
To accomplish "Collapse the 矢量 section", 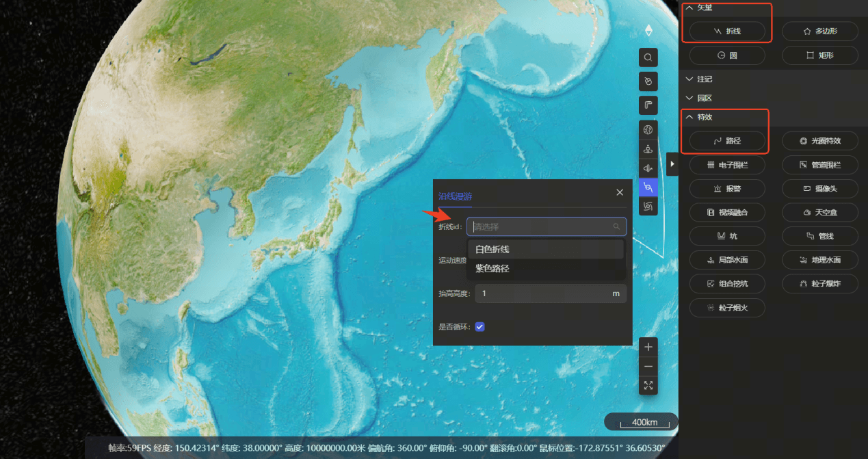I will click(689, 8).
